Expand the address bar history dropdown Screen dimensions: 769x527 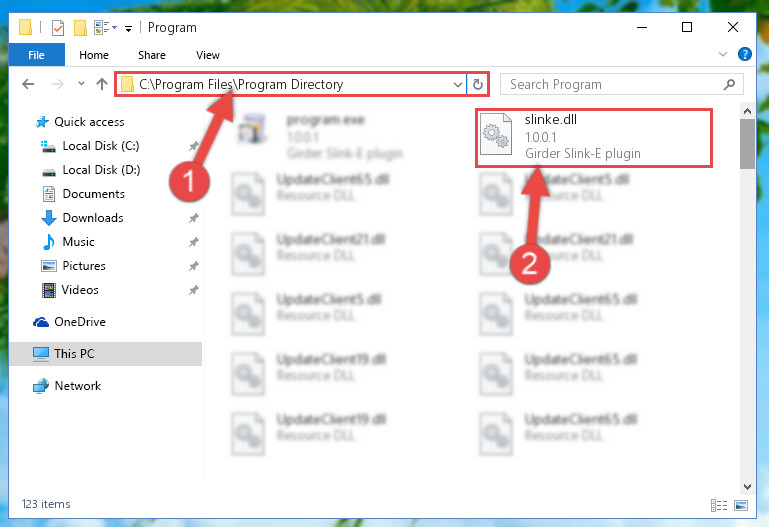pos(458,84)
